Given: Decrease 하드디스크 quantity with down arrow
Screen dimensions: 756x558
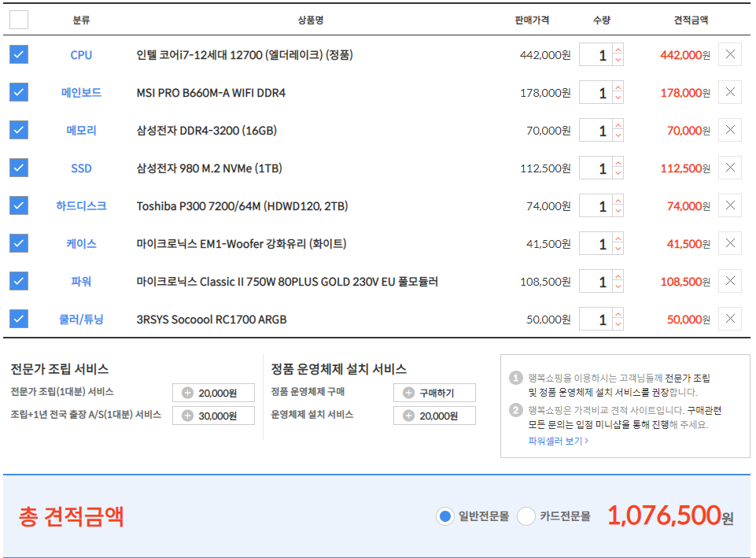Looking at the screenshot, I should [x=618, y=211].
